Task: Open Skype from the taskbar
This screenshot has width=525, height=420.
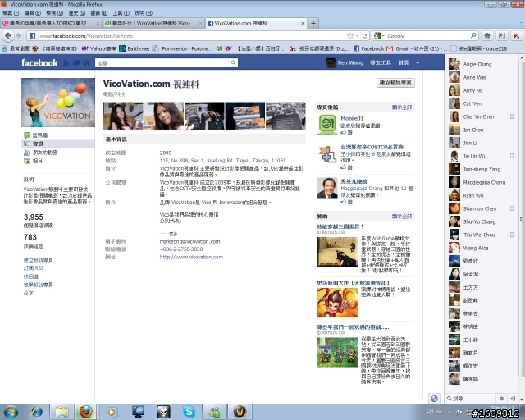Action: [189, 412]
